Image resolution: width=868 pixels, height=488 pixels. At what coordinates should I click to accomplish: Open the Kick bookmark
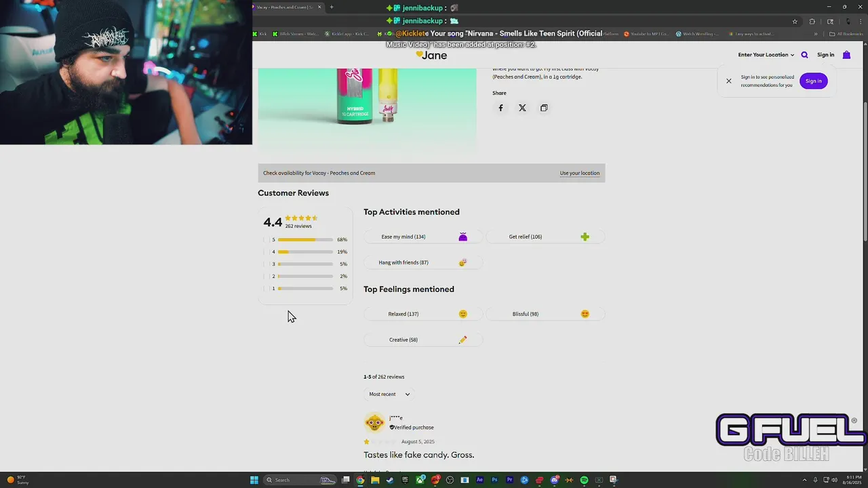[x=260, y=34]
